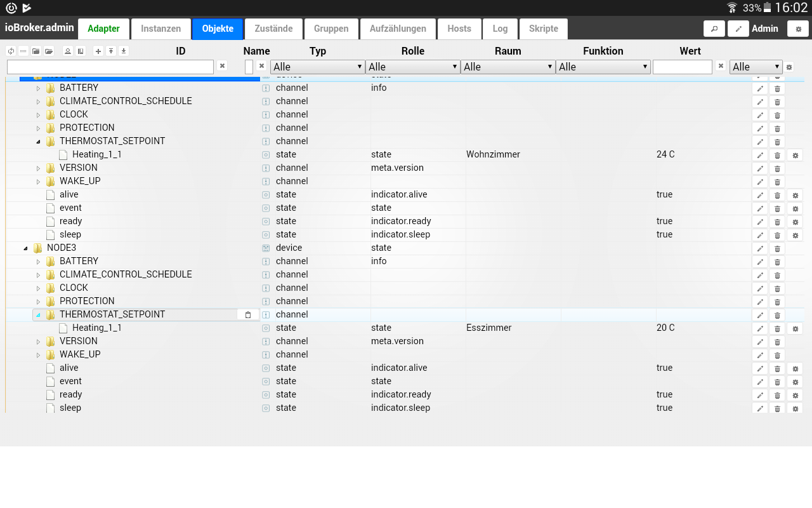The width and height of the screenshot is (812, 508).
Task: Delete the NODE3 device row
Action: coord(777,248)
